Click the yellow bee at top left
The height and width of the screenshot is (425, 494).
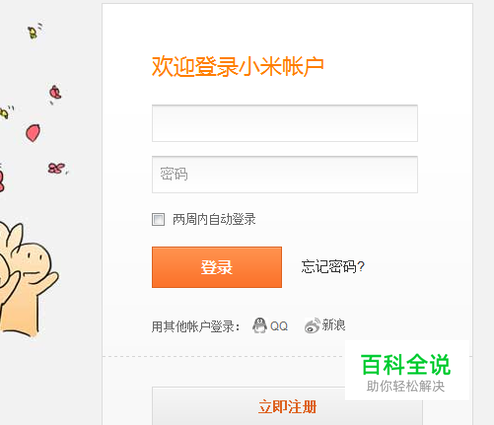[x=33, y=32]
